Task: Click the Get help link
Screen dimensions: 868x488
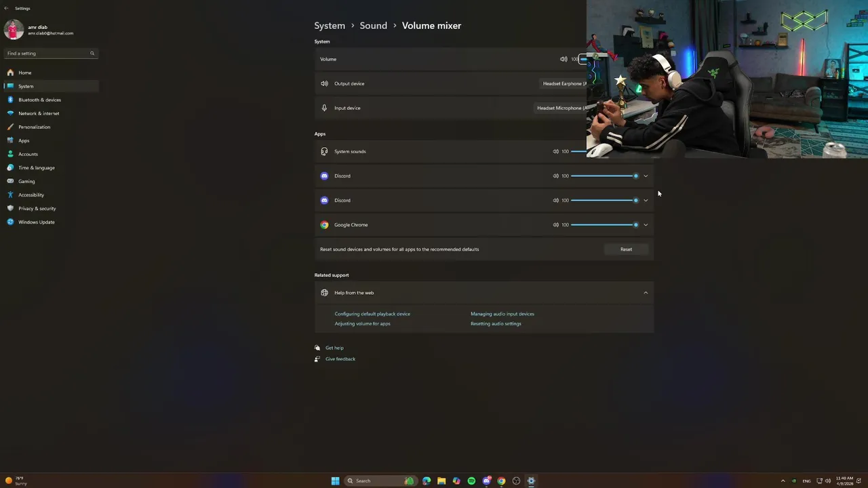Action: tap(334, 348)
